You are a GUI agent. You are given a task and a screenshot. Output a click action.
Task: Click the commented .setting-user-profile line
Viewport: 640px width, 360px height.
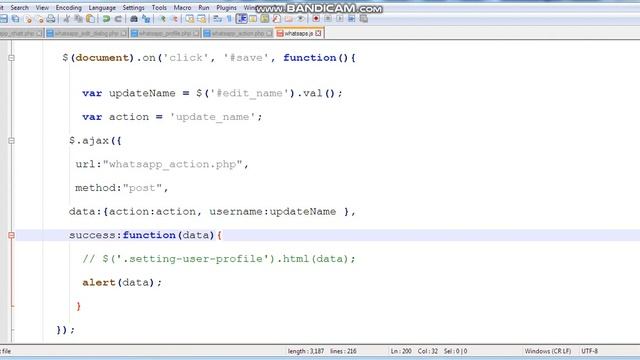[219, 259]
